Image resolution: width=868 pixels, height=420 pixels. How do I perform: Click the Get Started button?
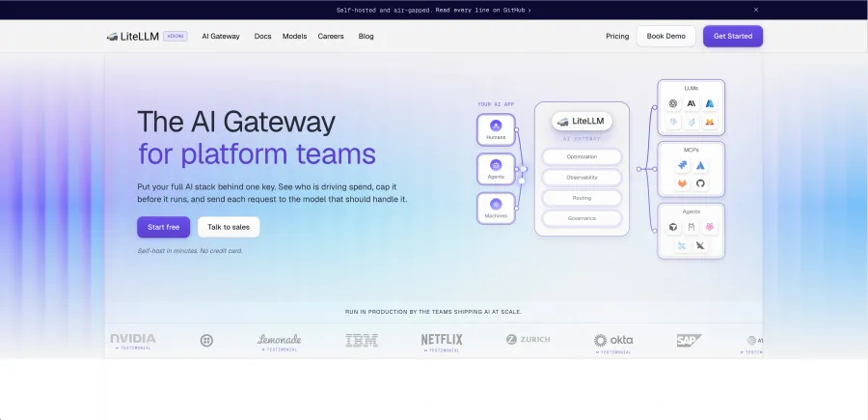point(733,36)
